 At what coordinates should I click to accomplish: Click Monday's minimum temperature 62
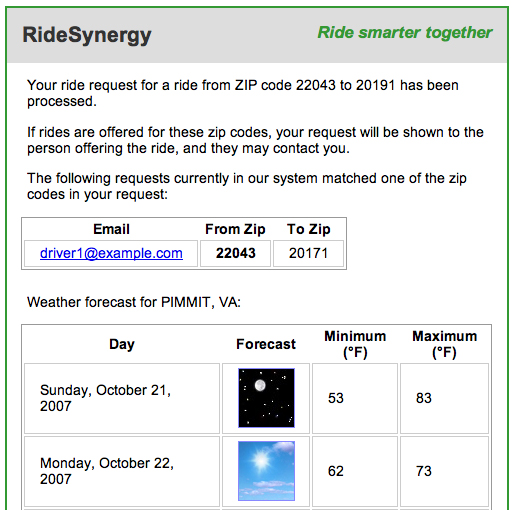click(336, 471)
